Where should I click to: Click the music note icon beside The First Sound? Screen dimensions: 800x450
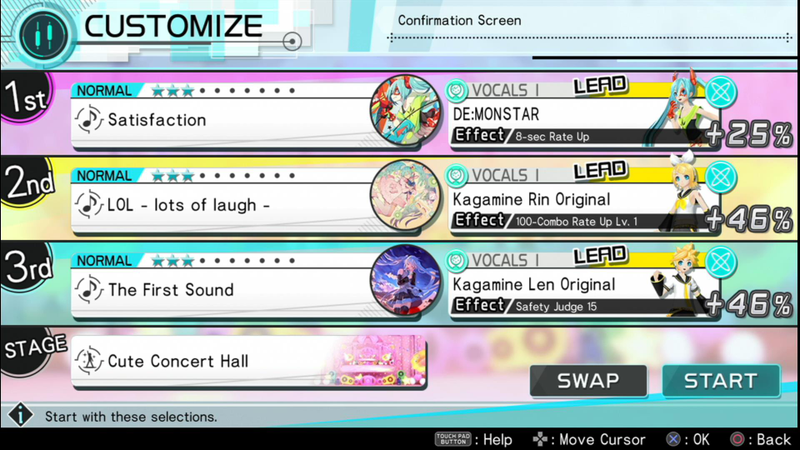89,289
